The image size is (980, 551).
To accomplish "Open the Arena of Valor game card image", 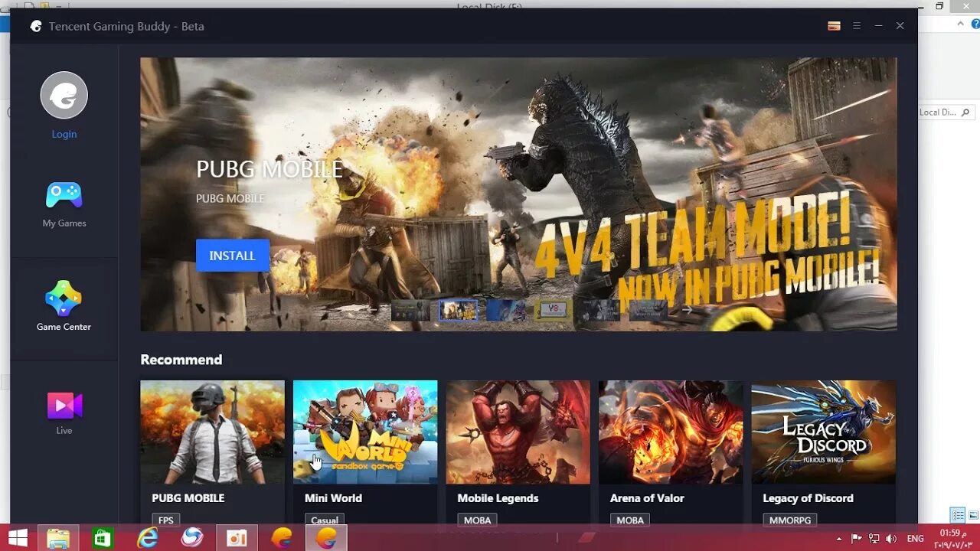I will [x=671, y=432].
